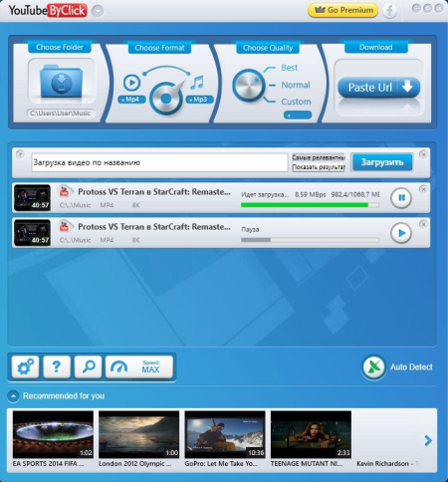Open the download folder chooser icon

click(61, 82)
